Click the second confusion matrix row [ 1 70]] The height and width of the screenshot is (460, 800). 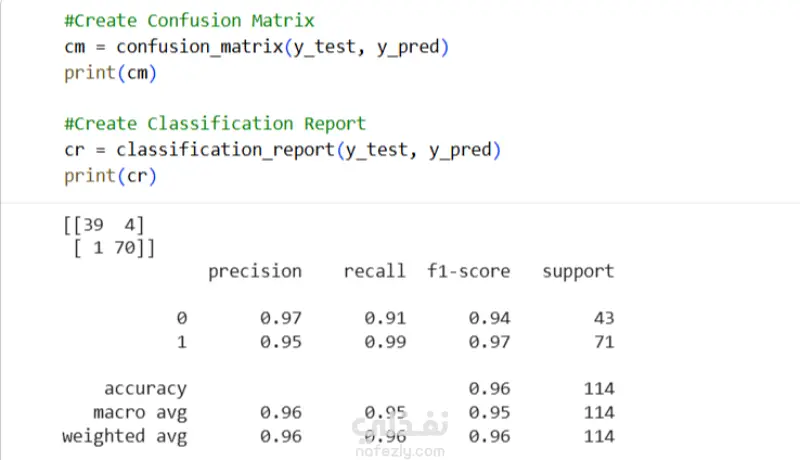114,246
